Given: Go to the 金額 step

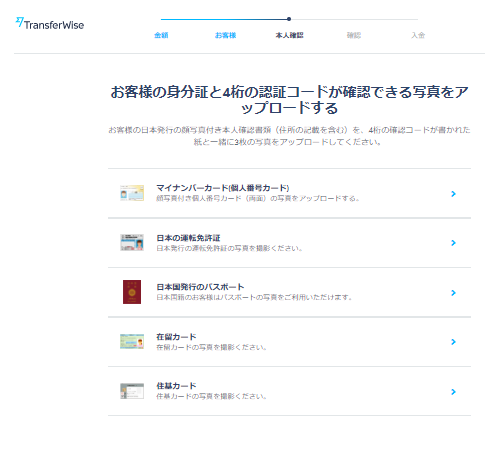Looking at the screenshot, I should click(x=161, y=35).
